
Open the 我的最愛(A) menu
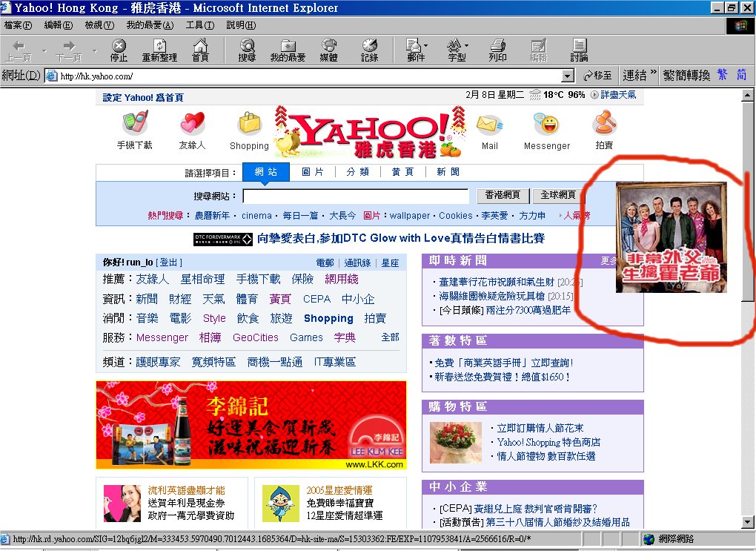tap(150, 25)
